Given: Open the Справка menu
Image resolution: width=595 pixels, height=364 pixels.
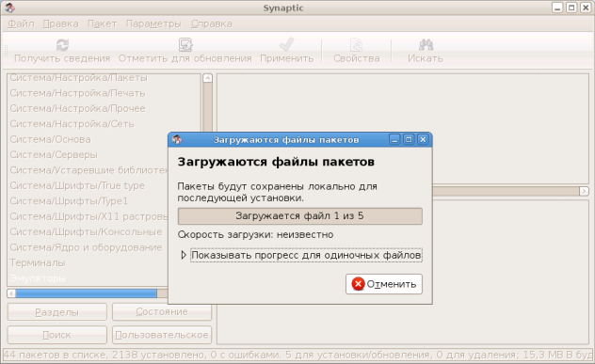Looking at the screenshot, I should 212,24.
